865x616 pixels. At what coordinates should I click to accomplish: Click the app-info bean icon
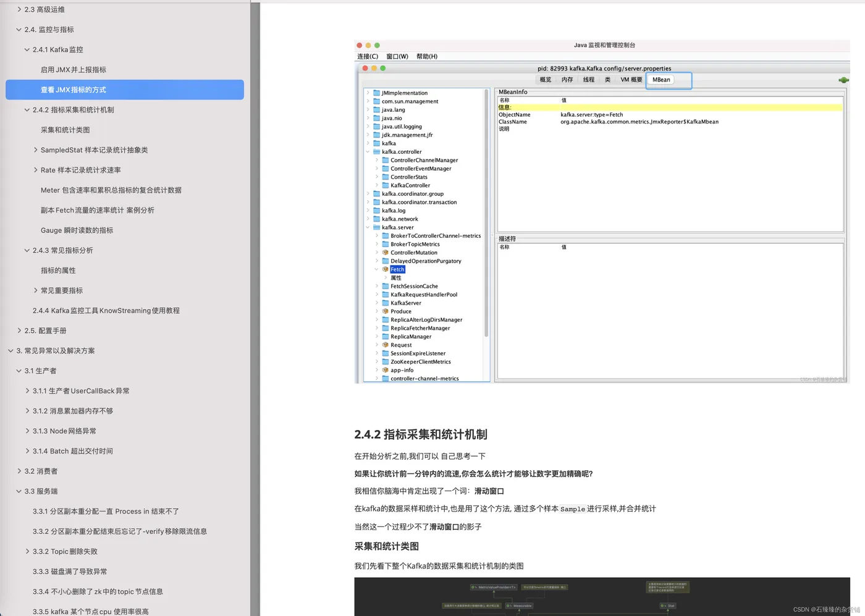coord(386,370)
